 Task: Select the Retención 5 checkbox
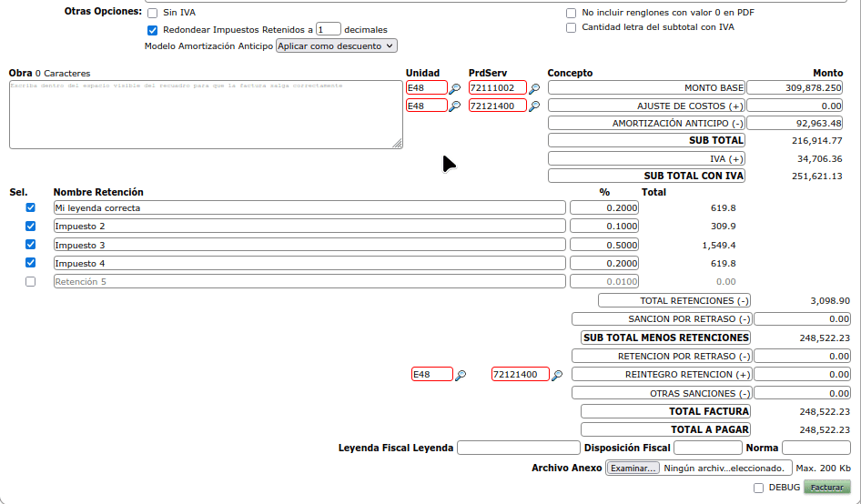(30, 282)
